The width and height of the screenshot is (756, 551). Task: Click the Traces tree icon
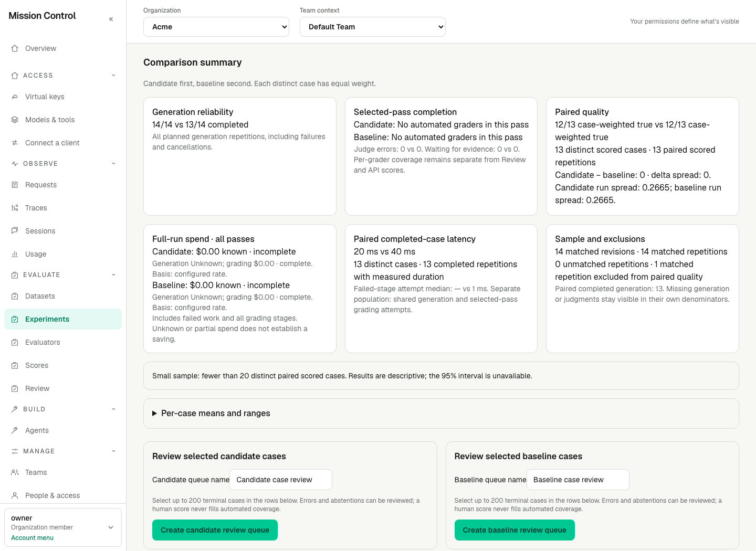click(15, 208)
